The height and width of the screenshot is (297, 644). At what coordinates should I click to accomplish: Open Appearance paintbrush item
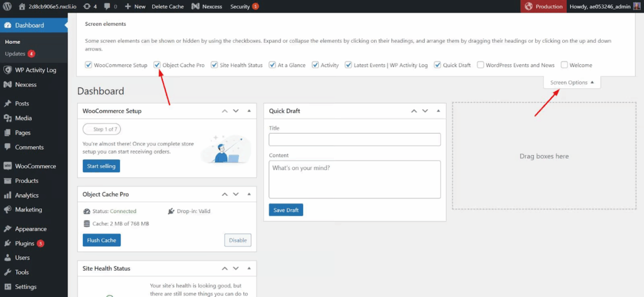[x=34, y=229]
